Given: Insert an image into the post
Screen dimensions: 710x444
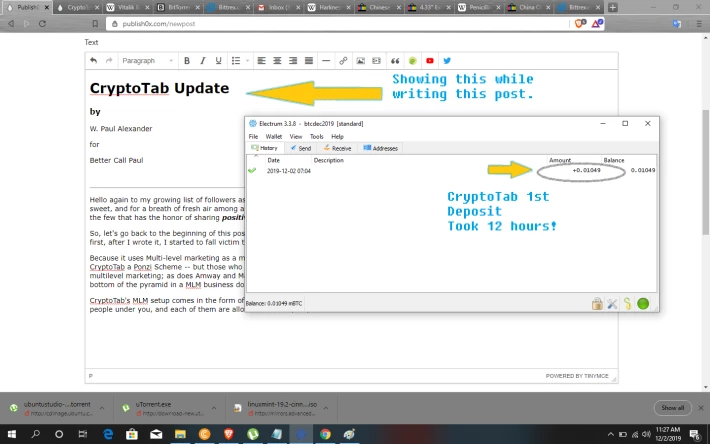Looking at the screenshot, I should 360,61.
